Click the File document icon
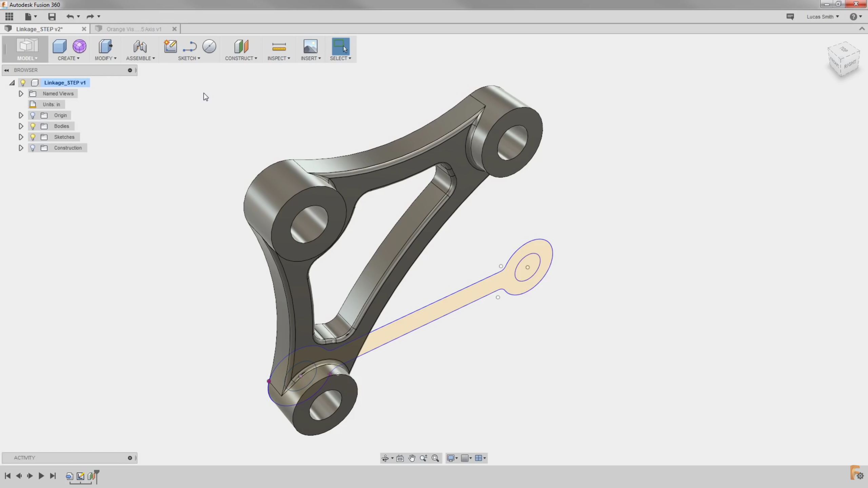868x488 pixels. (x=28, y=16)
